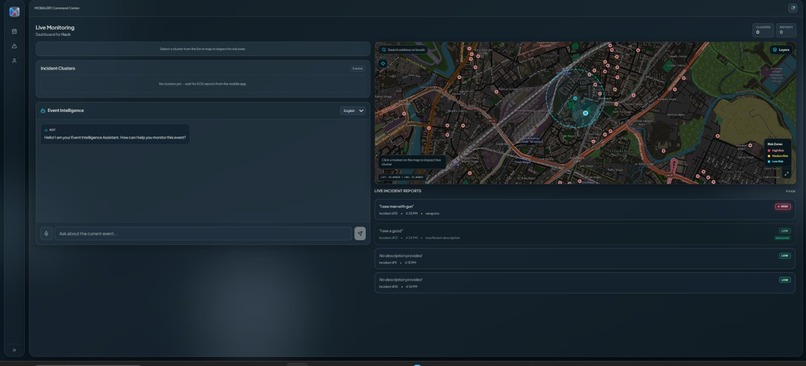
Task: Click the active badge in Incident Clusters
Action: [x=358, y=68]
